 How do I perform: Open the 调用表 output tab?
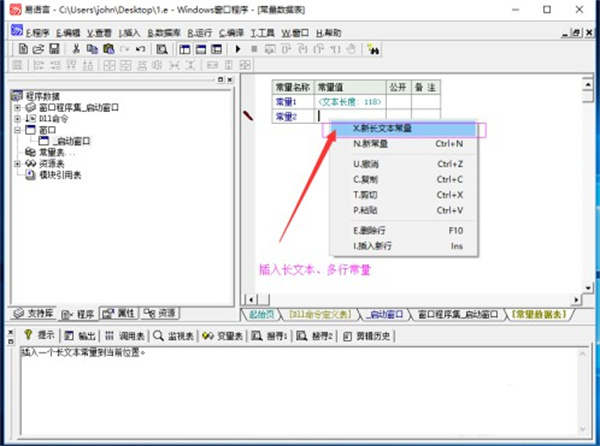click(x=125, y=336)
